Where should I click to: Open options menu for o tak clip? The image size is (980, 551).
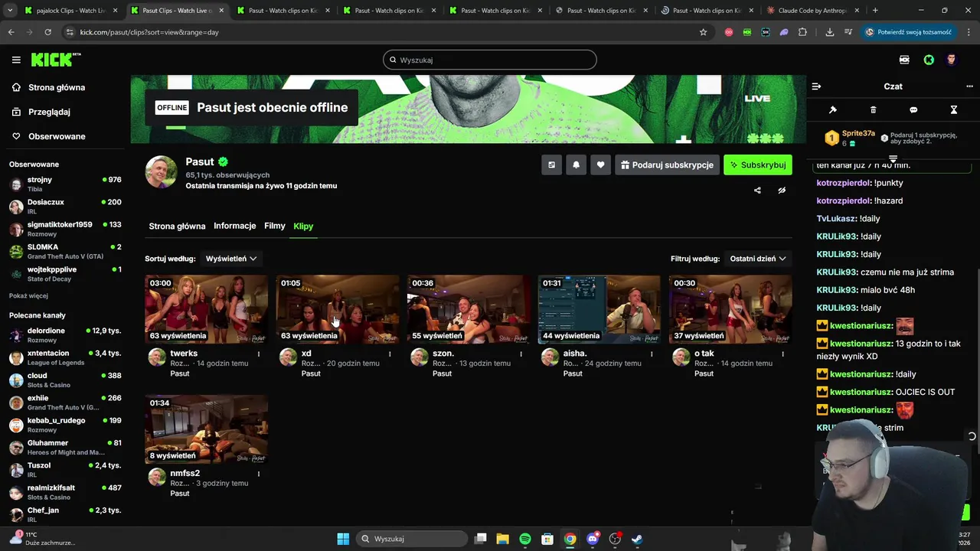coord(782,354)
